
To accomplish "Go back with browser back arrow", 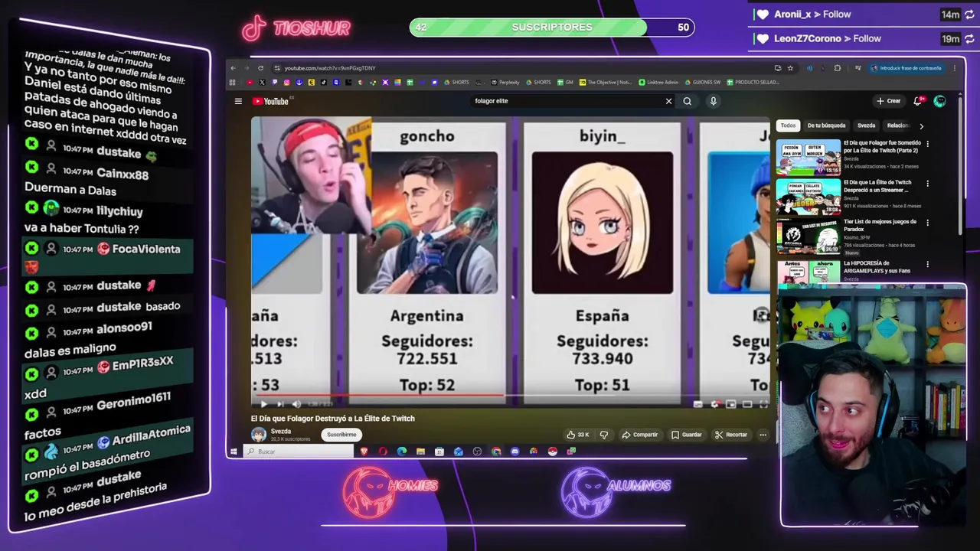I will pos(234,68).
